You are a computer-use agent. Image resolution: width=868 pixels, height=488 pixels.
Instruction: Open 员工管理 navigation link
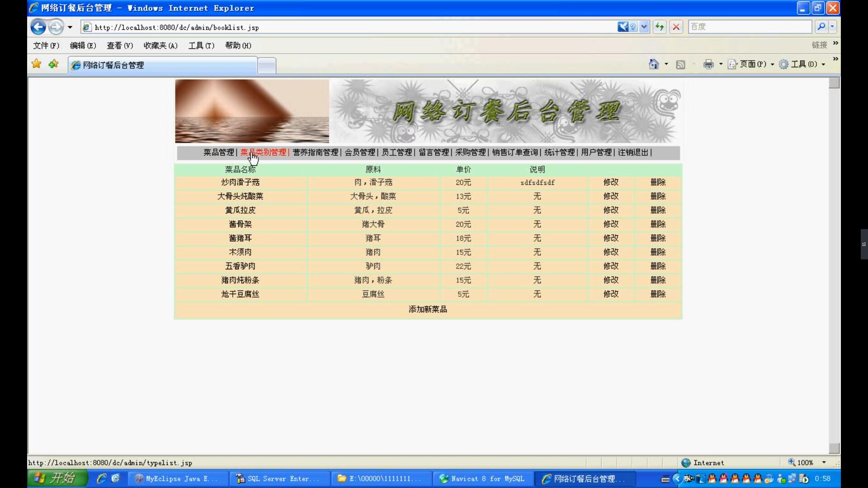pyautogui.click(x=397, y=153)
